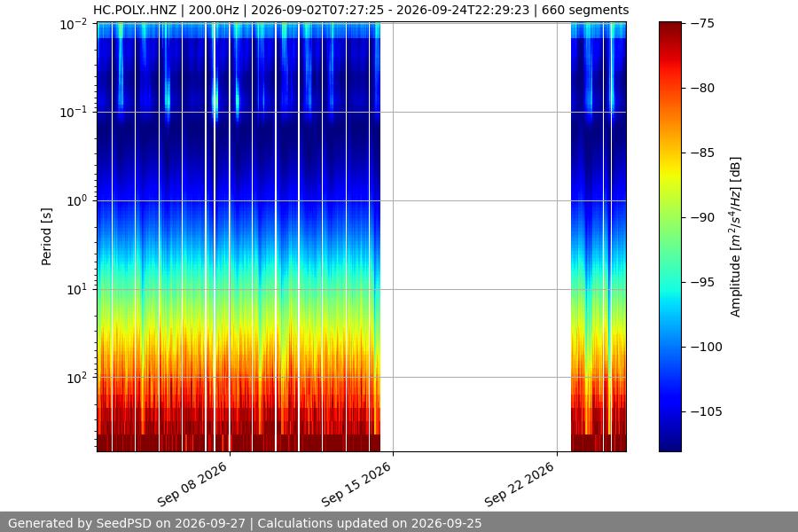Click the 'Sep 08 2026' x-axis date label

192,484
